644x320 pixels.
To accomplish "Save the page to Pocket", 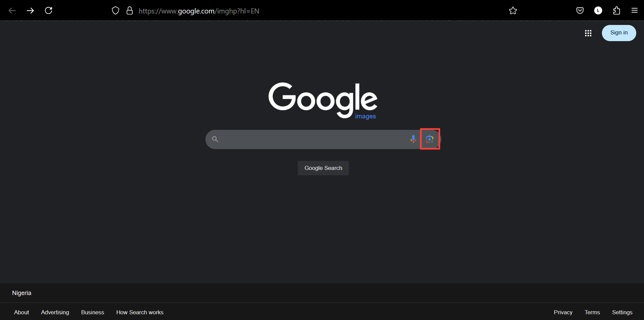I will pos(580,10).
